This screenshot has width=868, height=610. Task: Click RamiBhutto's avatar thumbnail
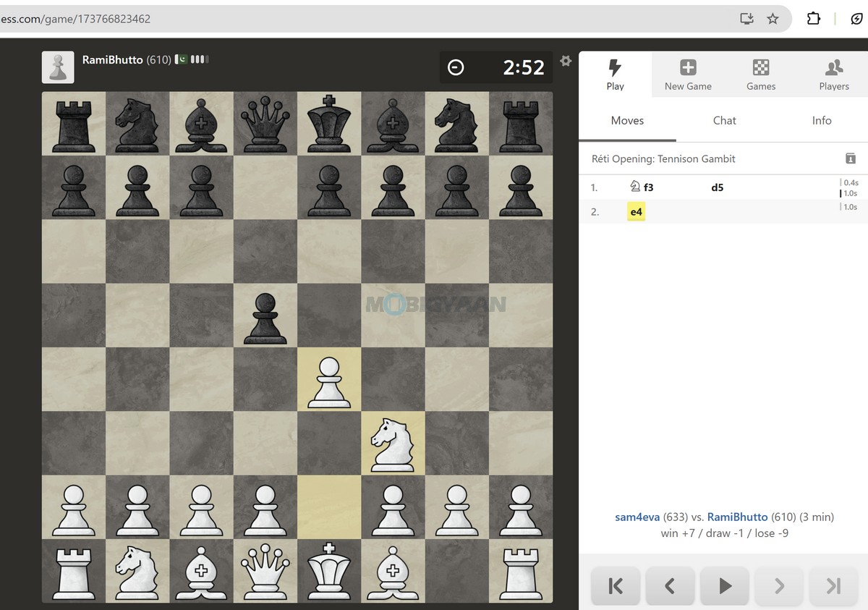(58, 67)
